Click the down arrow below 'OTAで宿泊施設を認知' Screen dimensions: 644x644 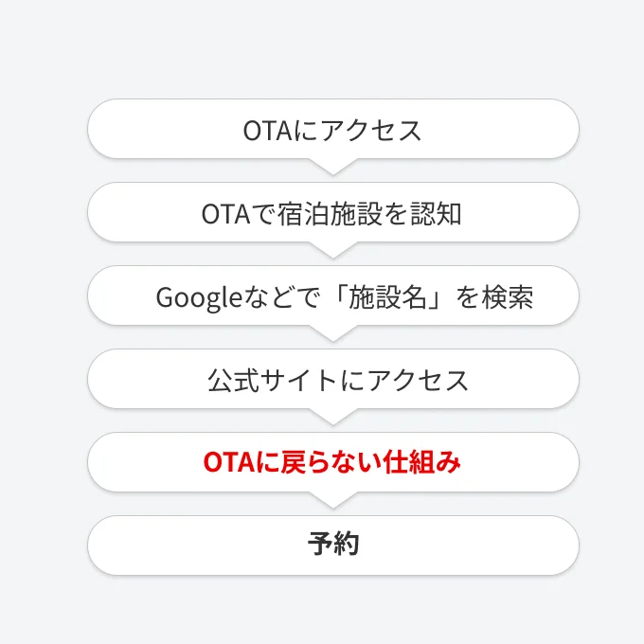click(332, 249)
